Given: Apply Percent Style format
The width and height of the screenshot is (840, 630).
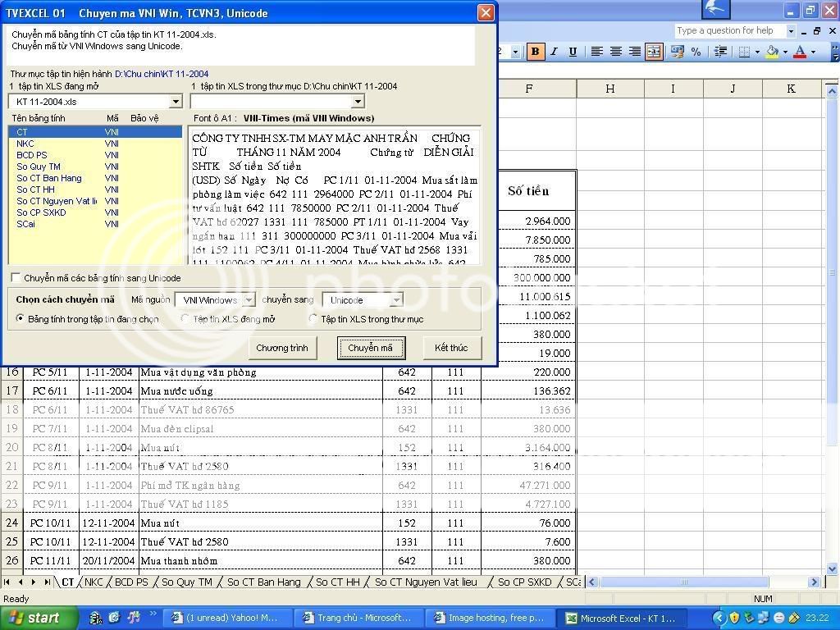Looking at the screenshot, I should [x=696, y=52].
